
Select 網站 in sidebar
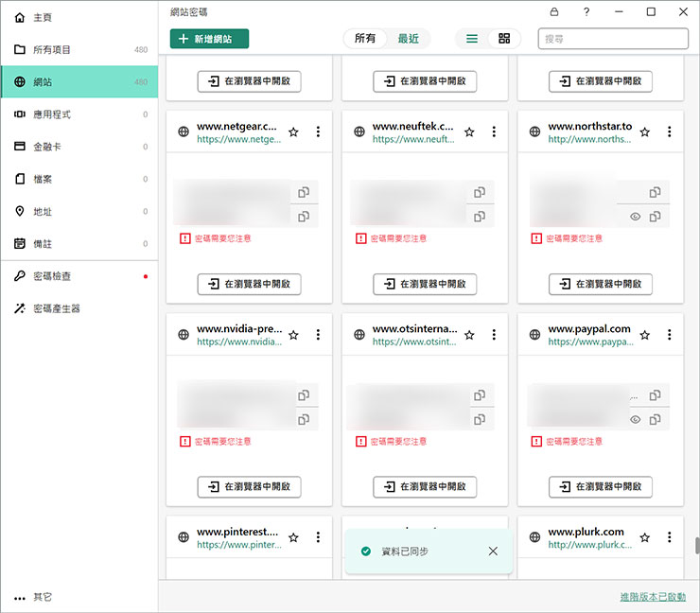79,81
